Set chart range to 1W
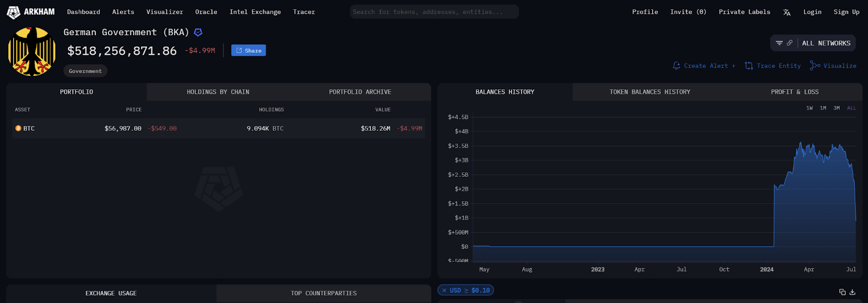 (x=809, y=108)
